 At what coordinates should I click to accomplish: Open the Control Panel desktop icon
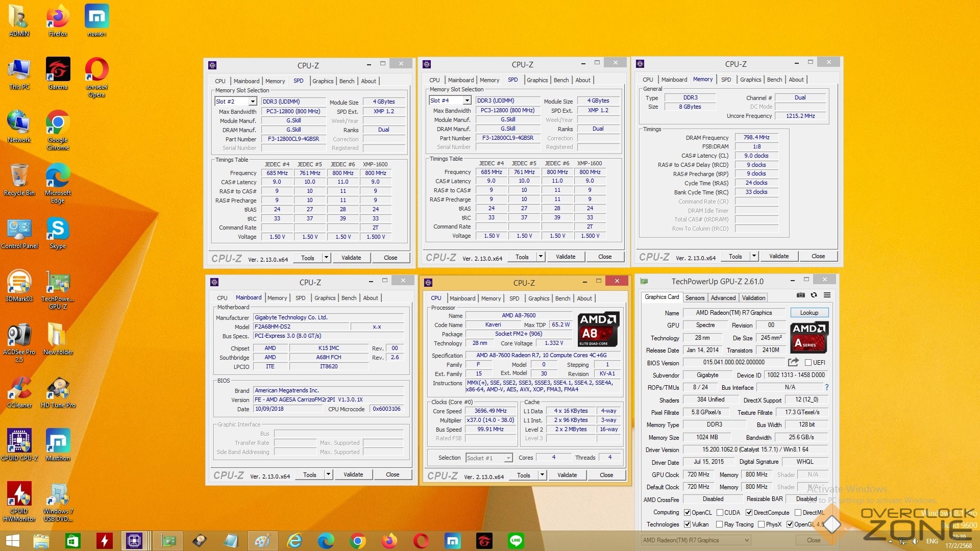19,233
